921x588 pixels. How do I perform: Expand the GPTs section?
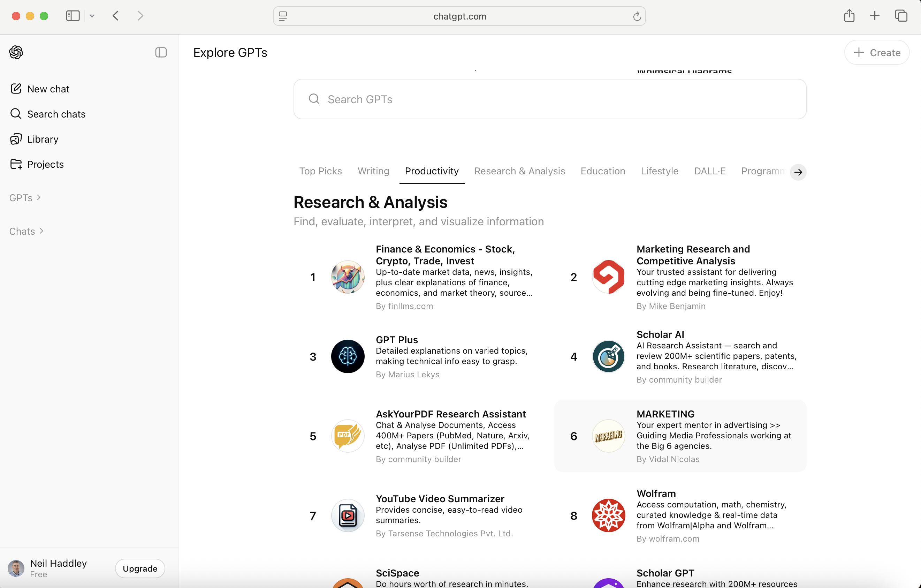tap(25, 198)
